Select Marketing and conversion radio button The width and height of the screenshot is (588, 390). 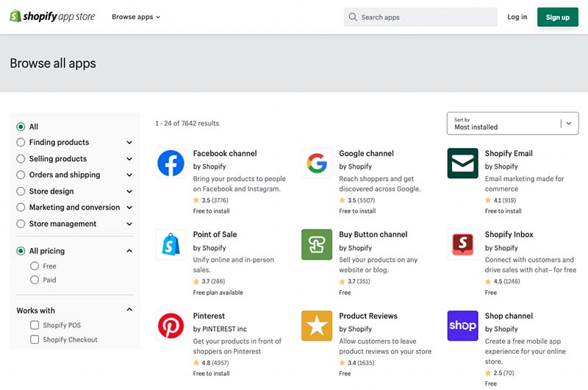pyautogui.click(x=21, y=208)
